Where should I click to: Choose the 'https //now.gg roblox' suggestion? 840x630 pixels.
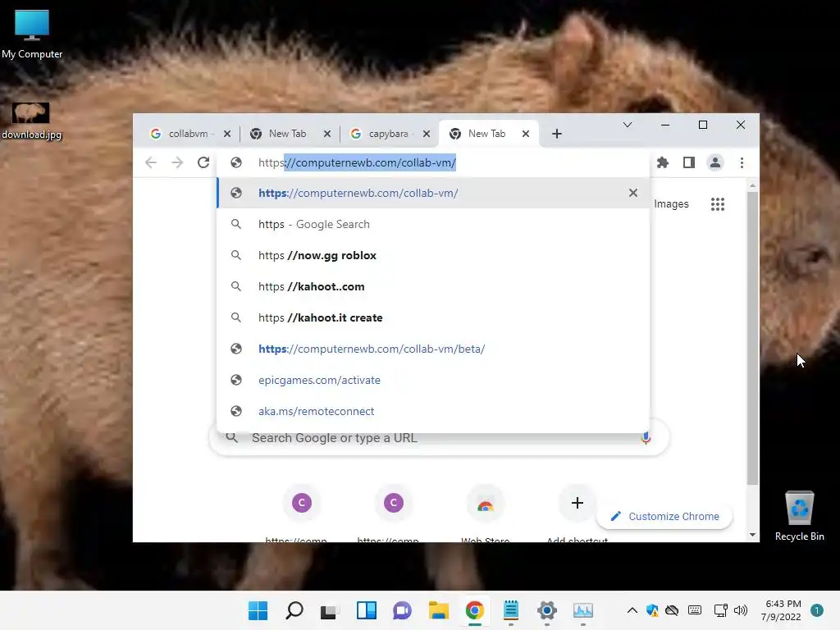433,255
